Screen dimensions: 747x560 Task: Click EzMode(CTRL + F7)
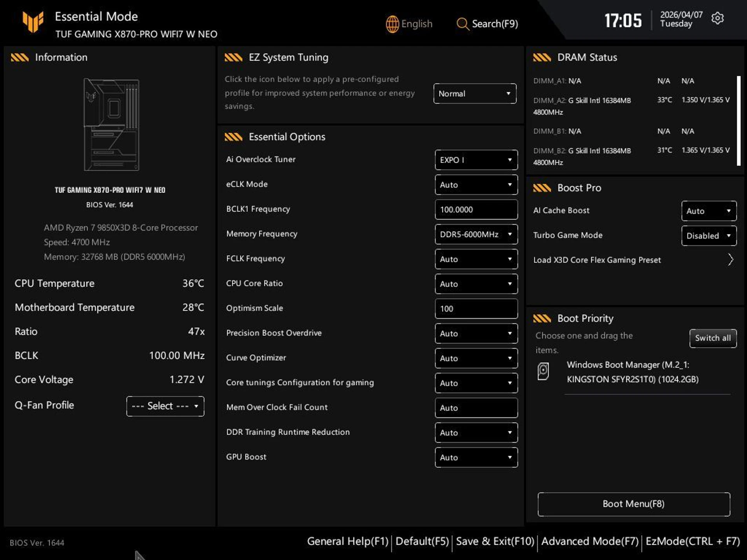coord(693,541)
